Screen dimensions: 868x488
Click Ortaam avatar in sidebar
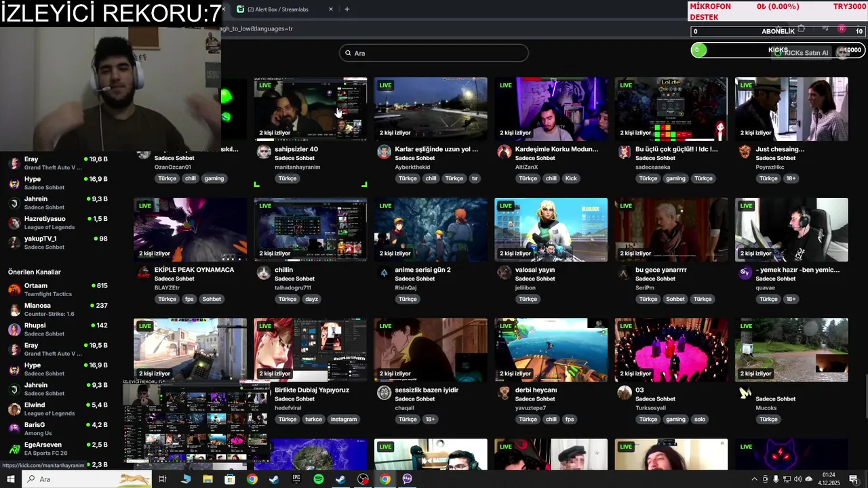click(14, 289)
